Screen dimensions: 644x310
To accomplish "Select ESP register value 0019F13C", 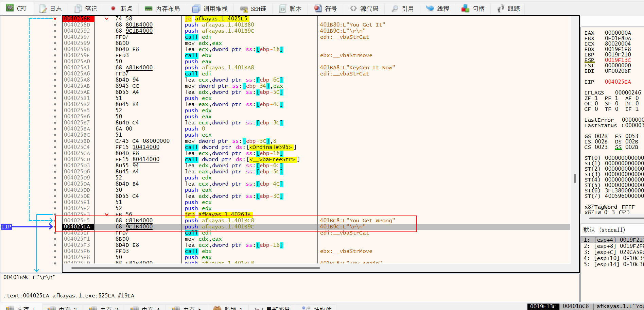I will click(x=618, y=60).
